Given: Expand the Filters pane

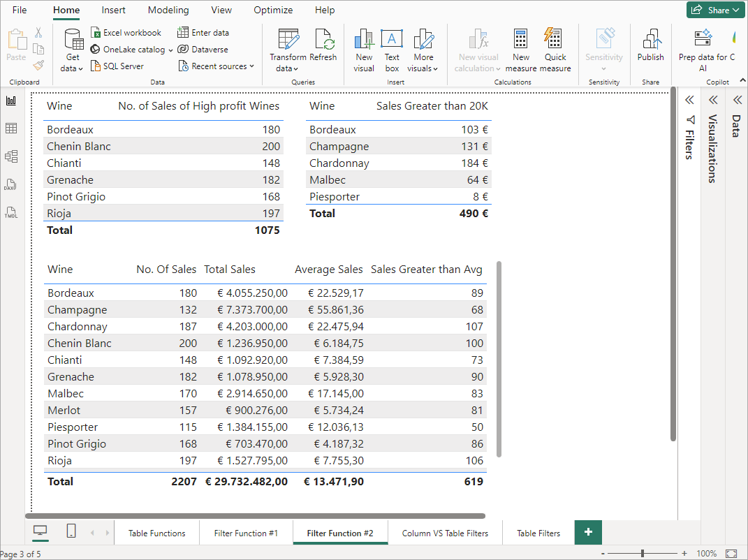Looking at the screenshot, I should [x=689, y=101].
